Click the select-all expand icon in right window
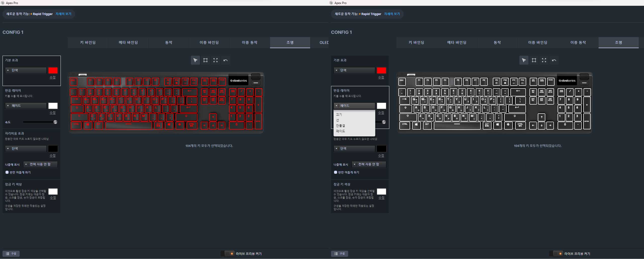This screenshot has width=644, height=259. pyautogui.click(x=544, y=60)
